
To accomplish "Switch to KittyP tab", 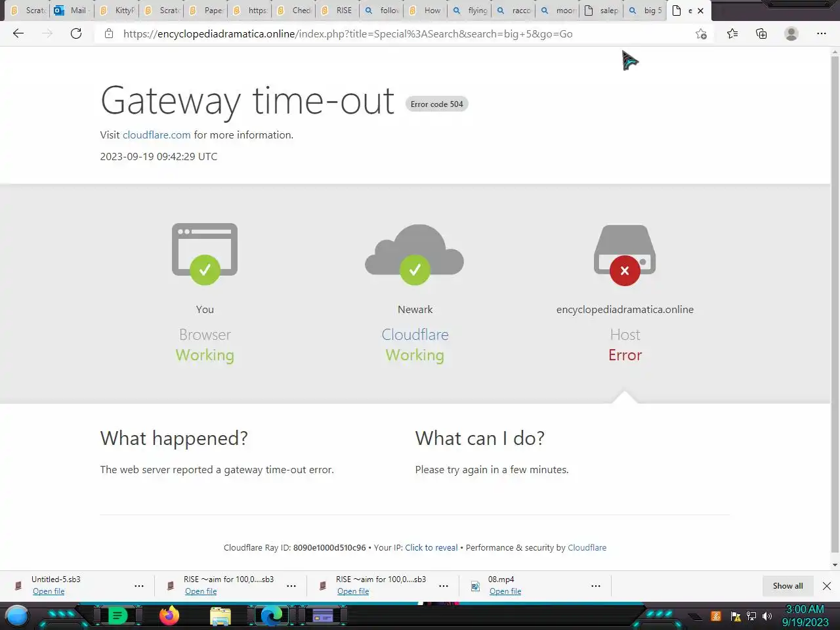I will (x=116, y=10).
